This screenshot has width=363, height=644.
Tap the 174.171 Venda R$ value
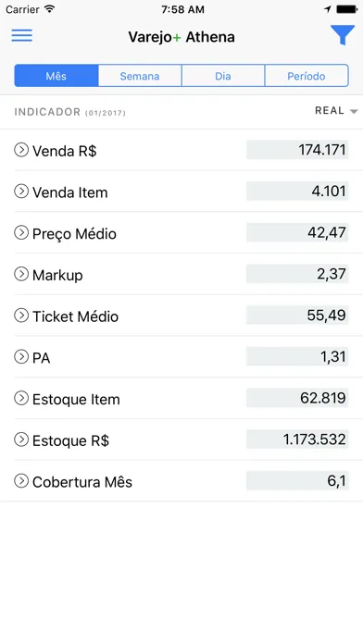[x=297, y=150]
